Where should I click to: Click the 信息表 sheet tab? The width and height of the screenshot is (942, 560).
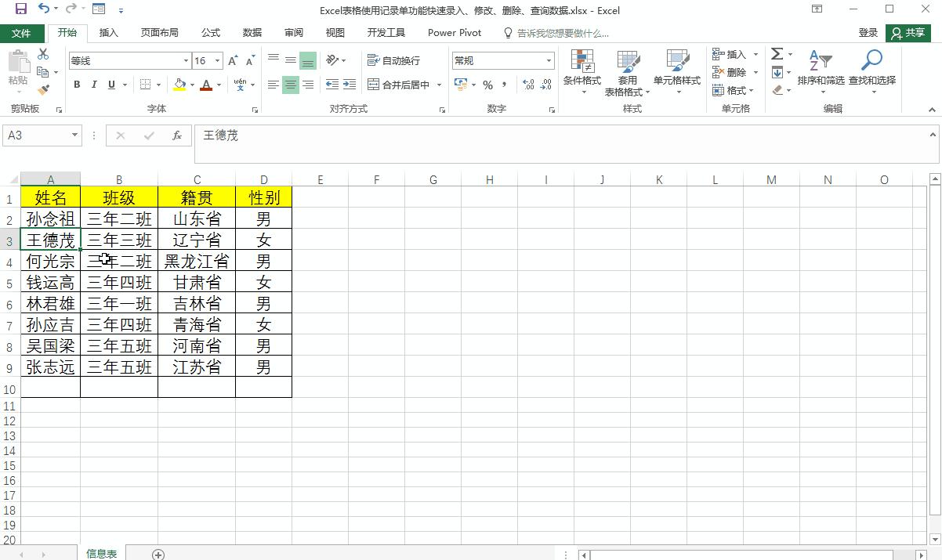coord(101,553)
